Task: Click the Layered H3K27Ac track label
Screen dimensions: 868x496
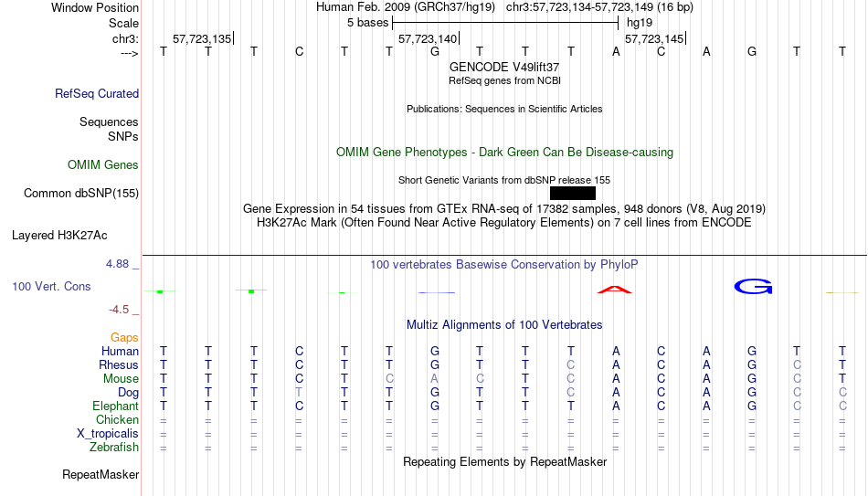Action: 59,236
